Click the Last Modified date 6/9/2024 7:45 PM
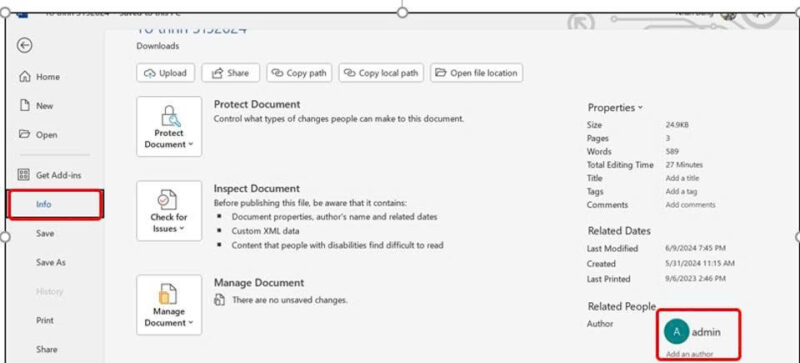Viewport: 800px width, 363px height. pos(695,248)
